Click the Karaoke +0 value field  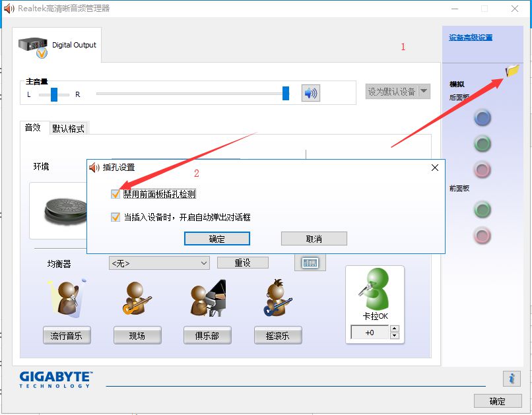(370, 333)
